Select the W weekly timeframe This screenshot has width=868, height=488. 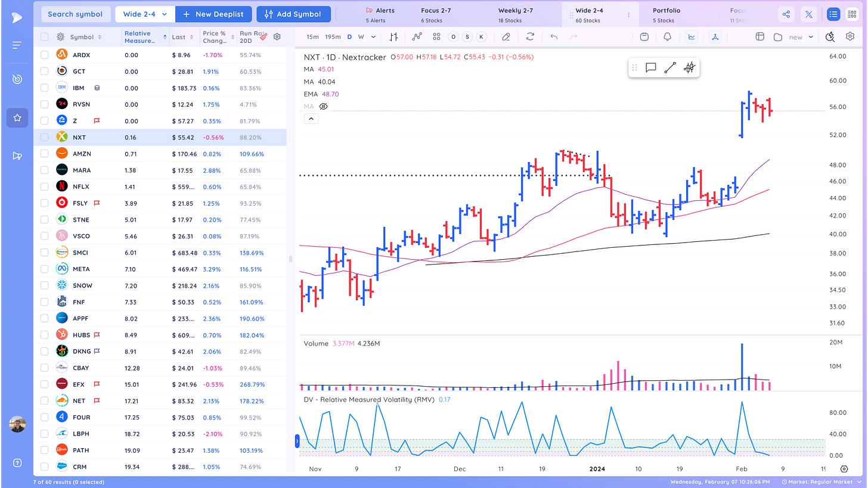pyautogui.click(x=361, y=37)
